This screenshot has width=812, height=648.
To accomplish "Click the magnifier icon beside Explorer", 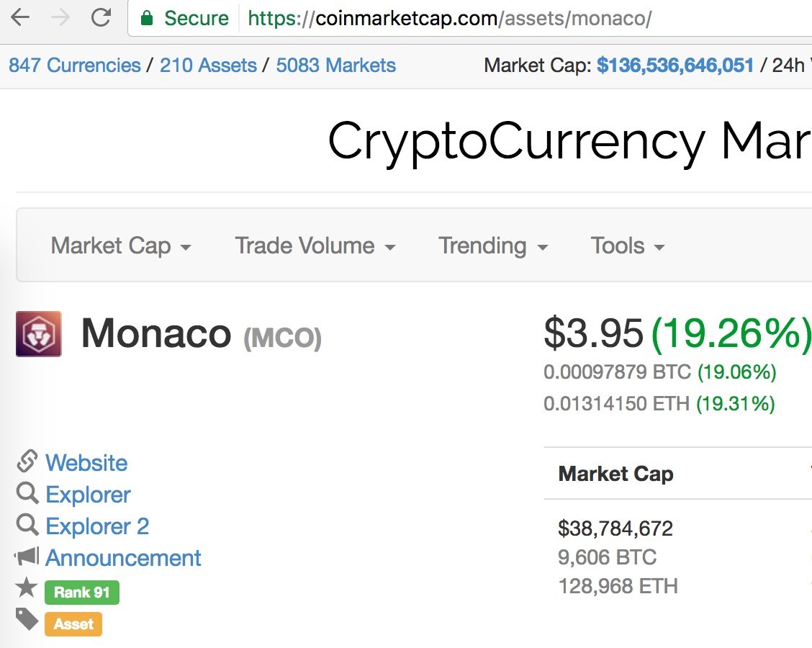I will point(27,494).
